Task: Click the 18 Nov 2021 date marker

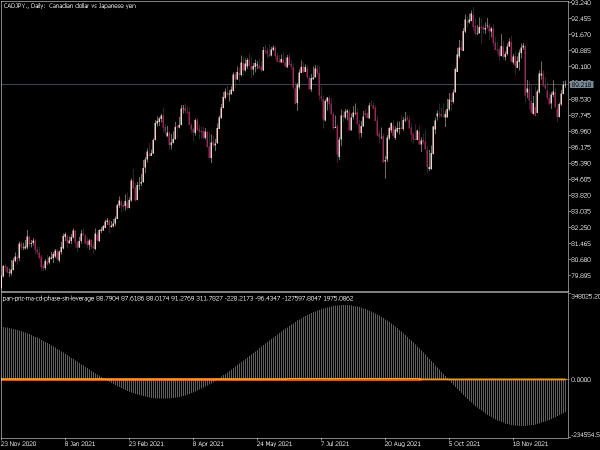Action: click(530, 443)
